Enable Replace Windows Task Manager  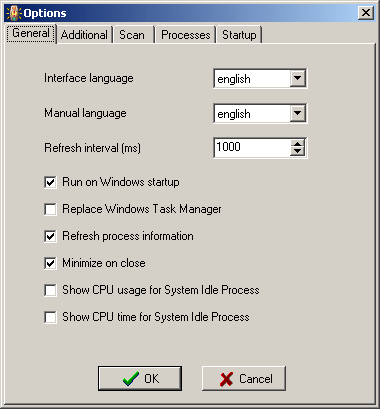pyautogui.click(x=50, y=209)
